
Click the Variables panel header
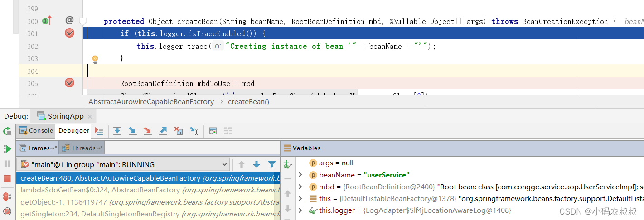pos(462,148)
